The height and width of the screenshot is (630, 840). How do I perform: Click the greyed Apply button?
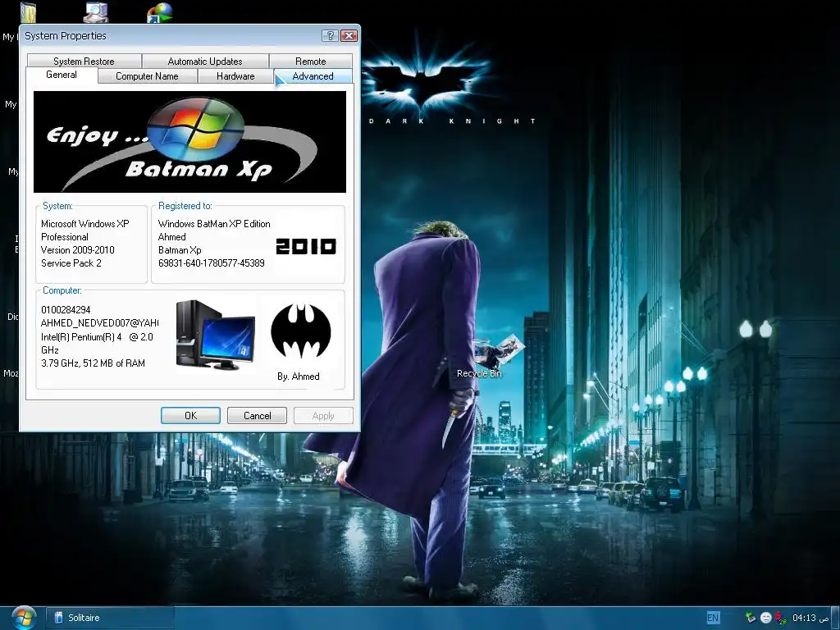point(323,416)
